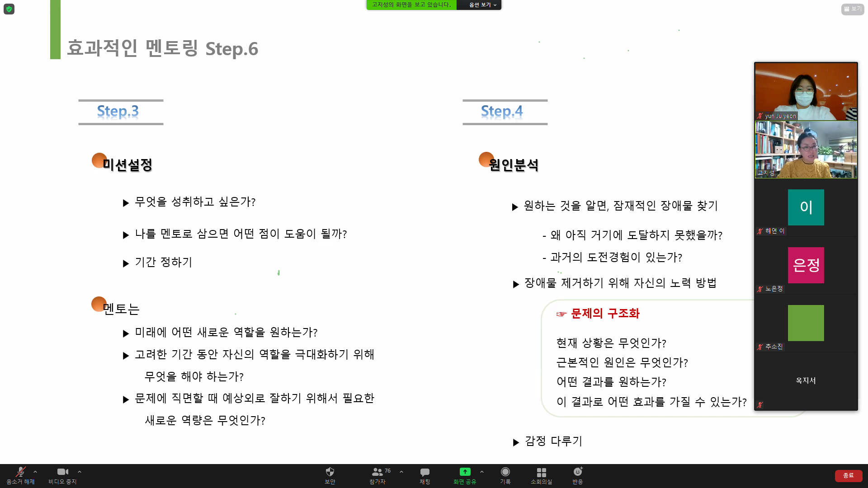Click the red 종료 end button
This screenshot has height=488, width=868.
click(x=848, y=475)
